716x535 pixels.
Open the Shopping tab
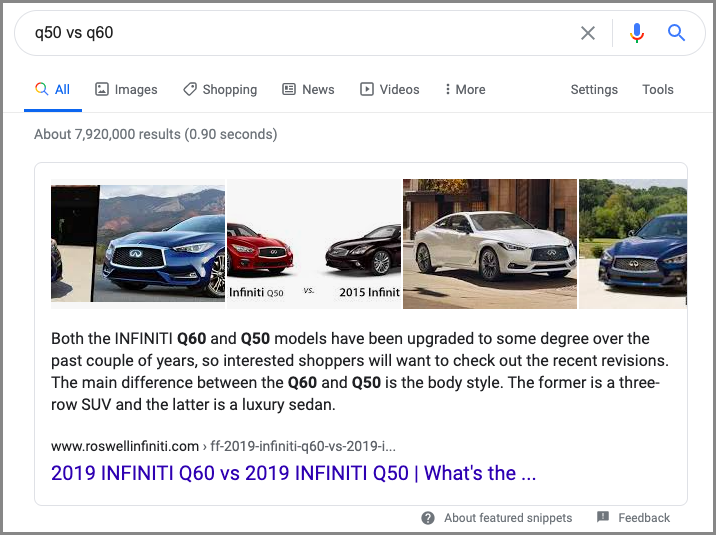[x=220, y=89]
